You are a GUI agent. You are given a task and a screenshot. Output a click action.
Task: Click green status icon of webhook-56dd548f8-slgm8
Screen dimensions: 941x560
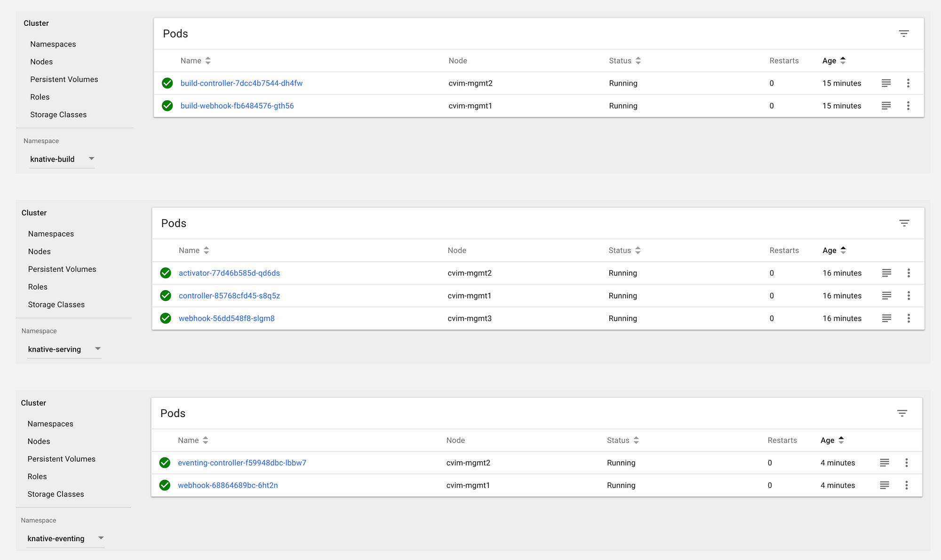pyautogui.click(x=166, y=318)
